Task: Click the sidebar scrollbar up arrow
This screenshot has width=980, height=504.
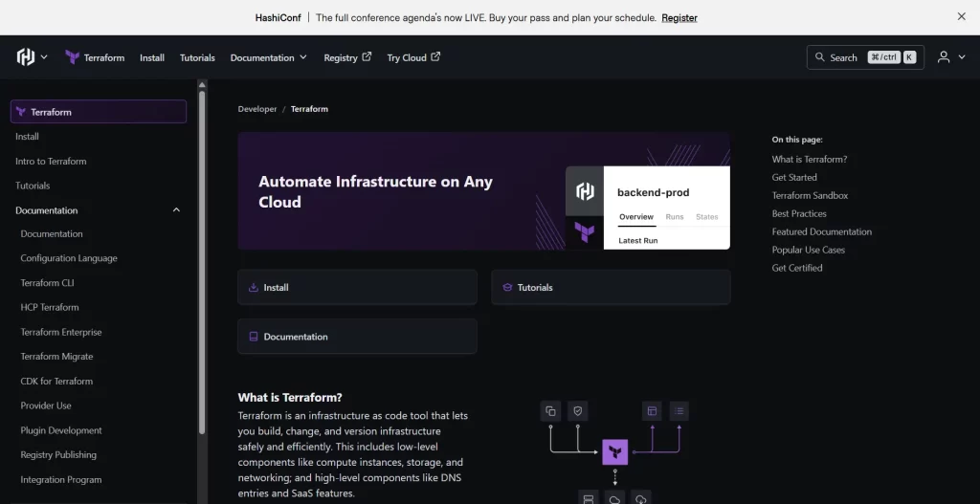Action: [202, 84]
